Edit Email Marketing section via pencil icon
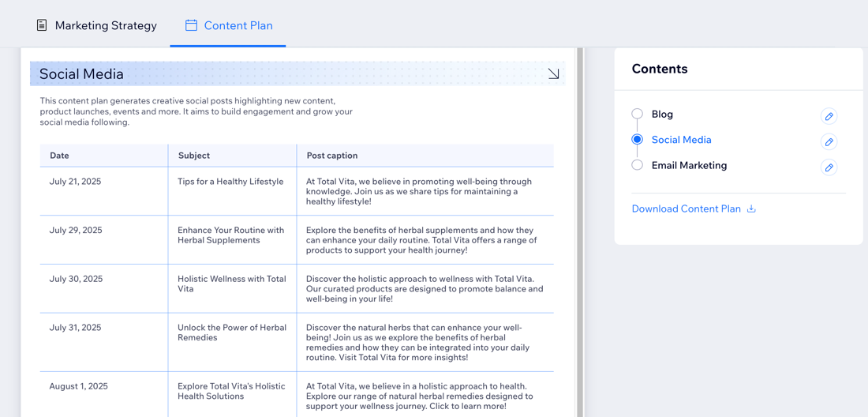Viewport: 868px width, 417px height. click(829, 167)
